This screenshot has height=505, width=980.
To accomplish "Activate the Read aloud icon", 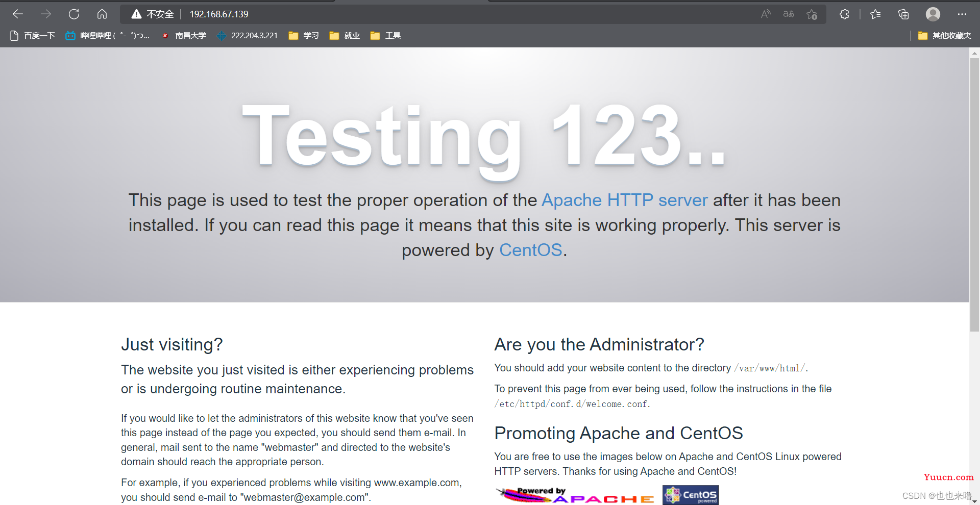I will click(766, 14).
